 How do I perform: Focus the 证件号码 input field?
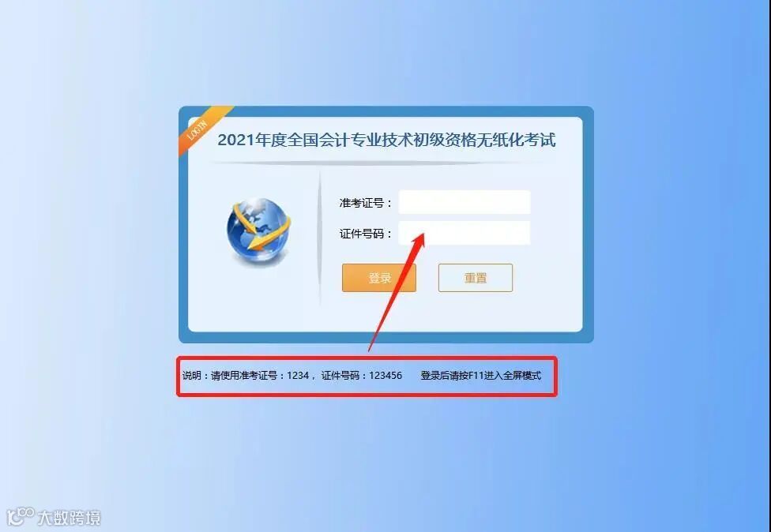(464, 233)
